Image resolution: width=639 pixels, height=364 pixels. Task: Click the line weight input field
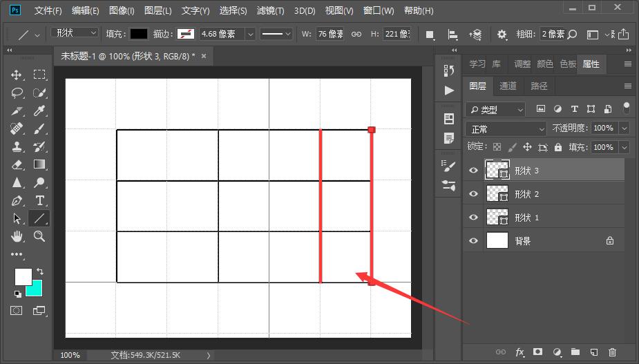click(x=552, y=35)
